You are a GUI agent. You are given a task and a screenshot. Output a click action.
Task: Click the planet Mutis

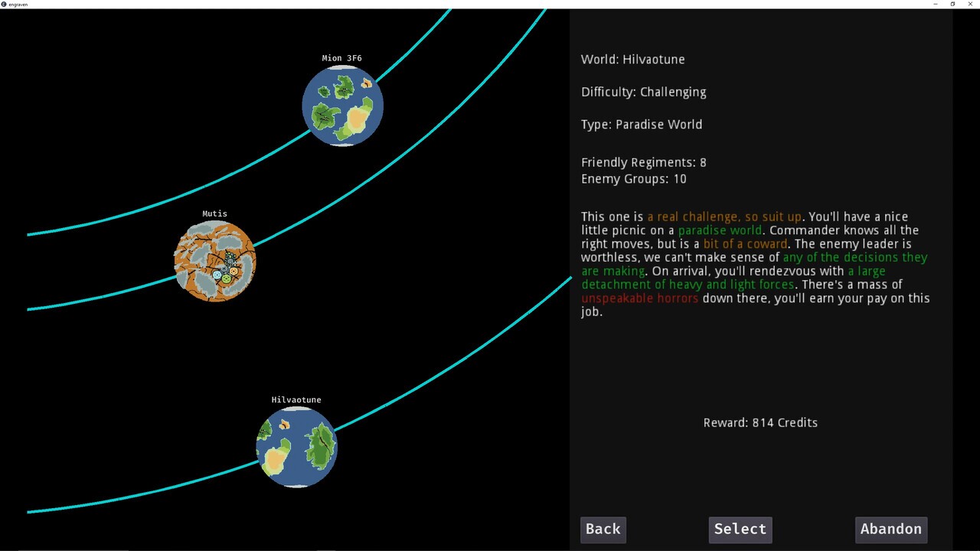pyautogui.click(x=214, y=260)
